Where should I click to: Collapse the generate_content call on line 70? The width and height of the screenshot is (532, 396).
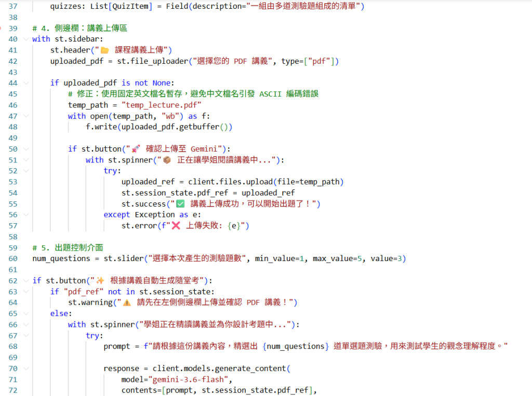coord(26,368)
